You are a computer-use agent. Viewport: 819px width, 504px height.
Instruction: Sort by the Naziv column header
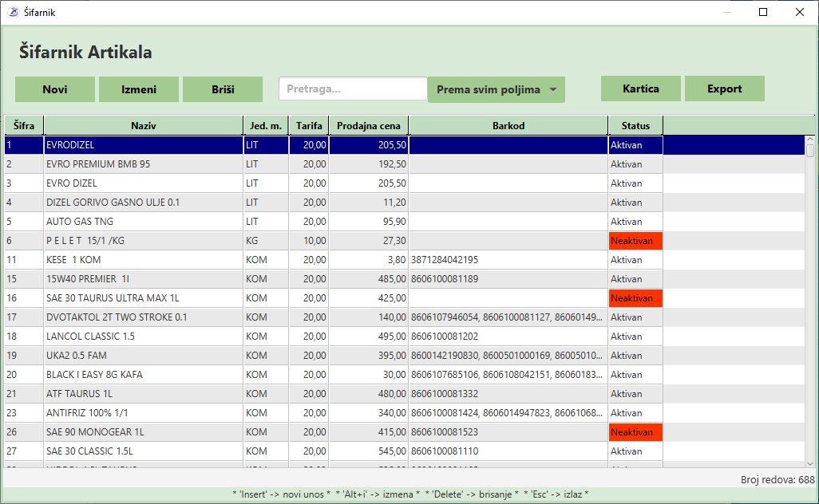144,125
